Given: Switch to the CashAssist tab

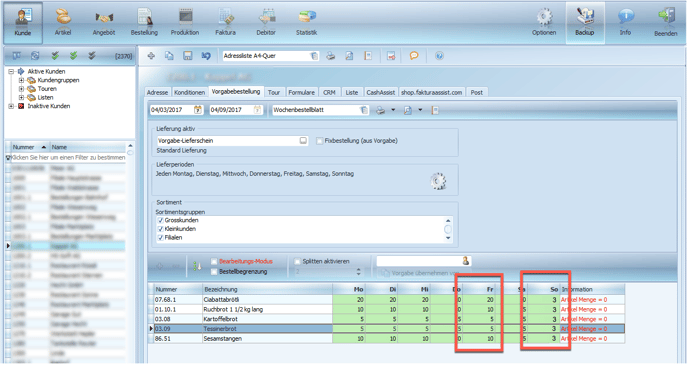Looking at the screenshot, I should pyautogui.click(x=380, y=93).
